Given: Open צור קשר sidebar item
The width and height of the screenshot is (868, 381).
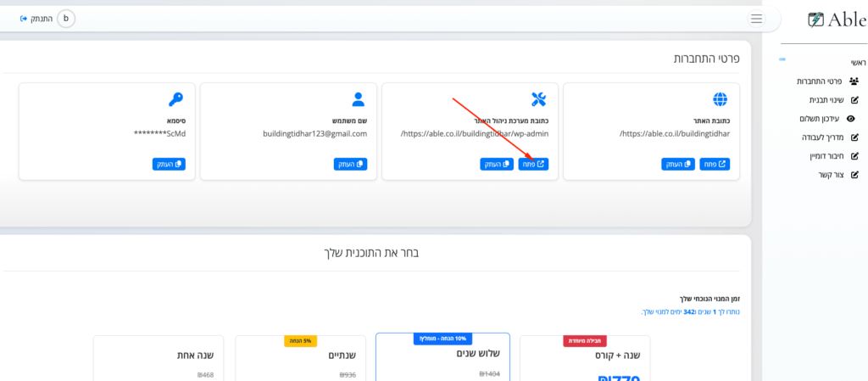Looking at the screenshot, I should (x=838, y=175).
